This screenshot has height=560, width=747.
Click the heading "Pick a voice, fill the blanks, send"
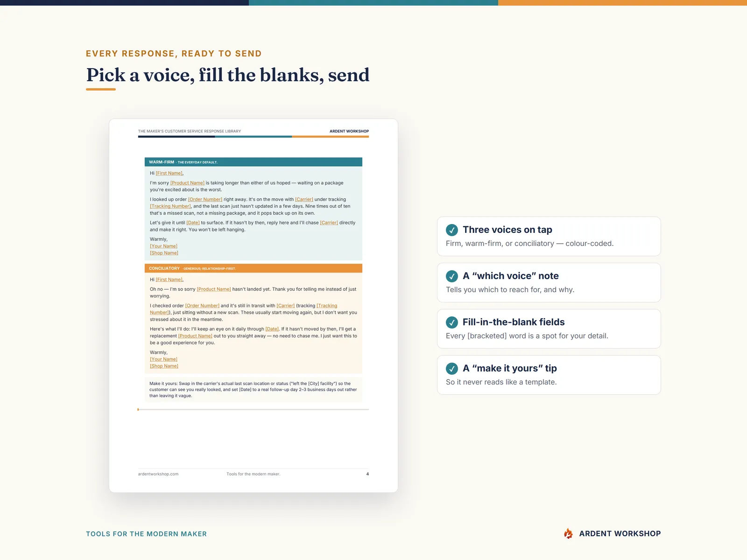pos(228,75)
